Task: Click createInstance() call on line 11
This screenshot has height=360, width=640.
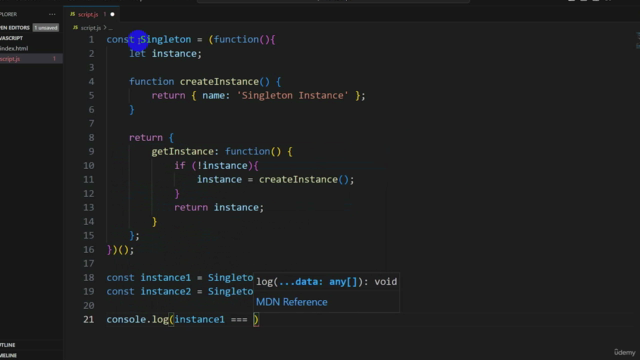Action: pyautogui.click(x=304, y=180)
